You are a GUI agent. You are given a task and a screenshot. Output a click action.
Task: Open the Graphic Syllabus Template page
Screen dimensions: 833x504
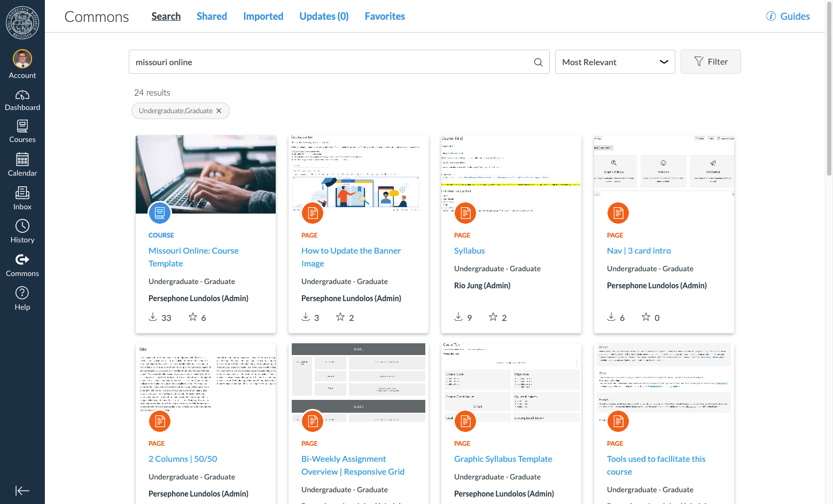click(503, 459)
